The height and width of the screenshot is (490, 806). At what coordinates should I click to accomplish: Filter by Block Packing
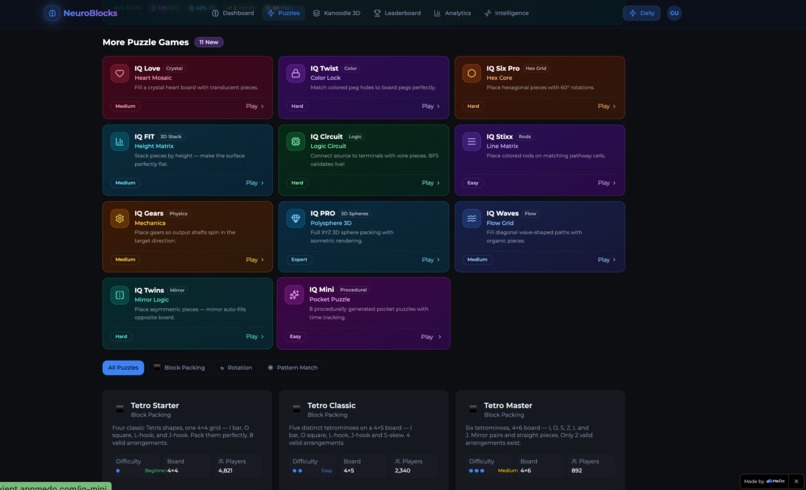(x=179, y=368)
